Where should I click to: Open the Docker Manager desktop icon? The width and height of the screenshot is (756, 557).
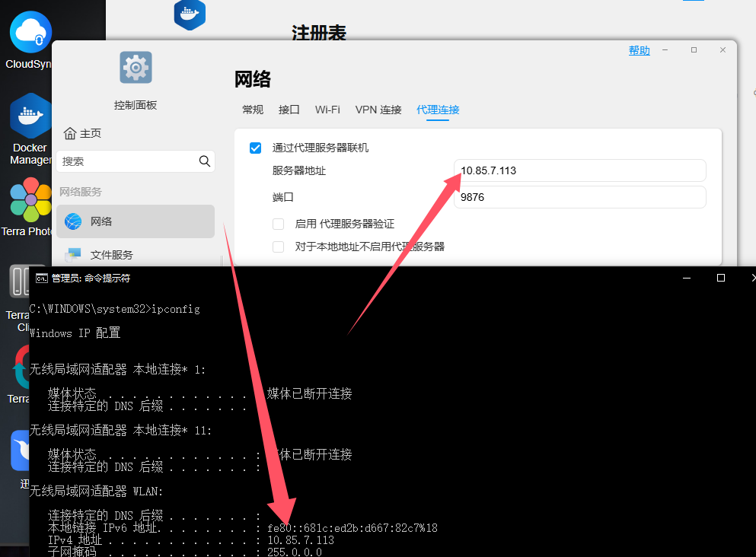coord(30,116)
